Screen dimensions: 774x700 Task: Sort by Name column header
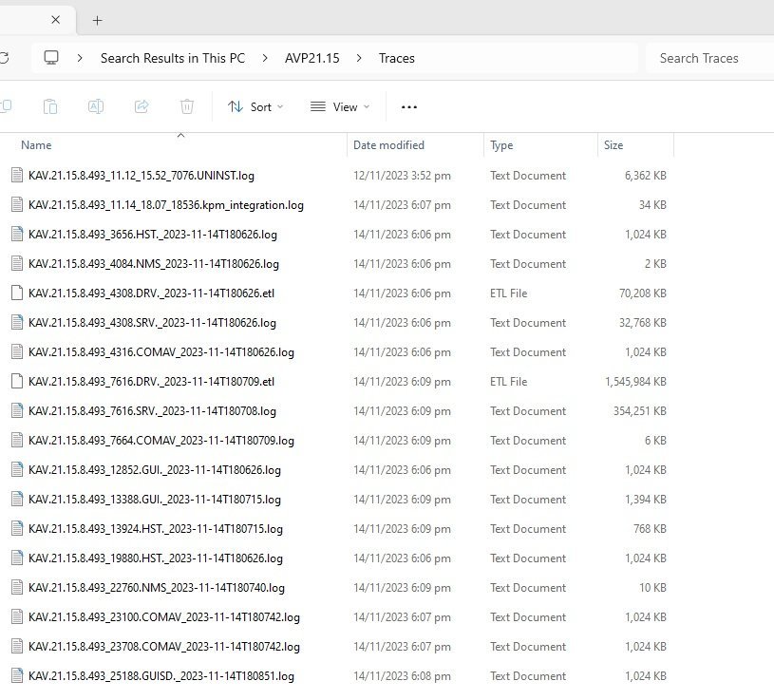(36, 145)
